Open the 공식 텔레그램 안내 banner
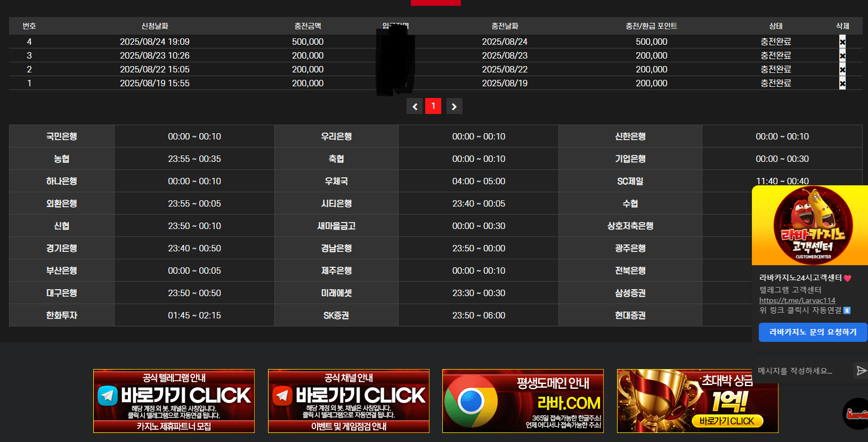The width and height of the screenshot is (868, 442). [174, 401]
